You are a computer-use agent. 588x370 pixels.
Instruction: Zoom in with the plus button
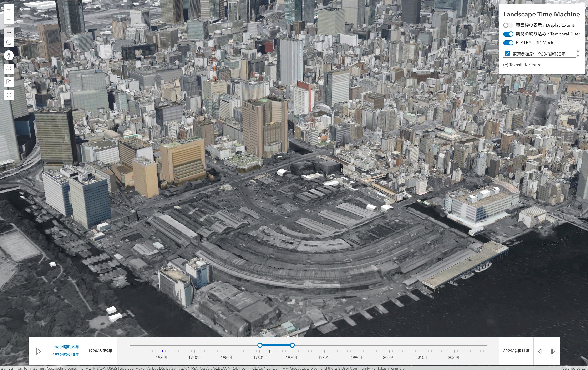[x=9, y=9]
